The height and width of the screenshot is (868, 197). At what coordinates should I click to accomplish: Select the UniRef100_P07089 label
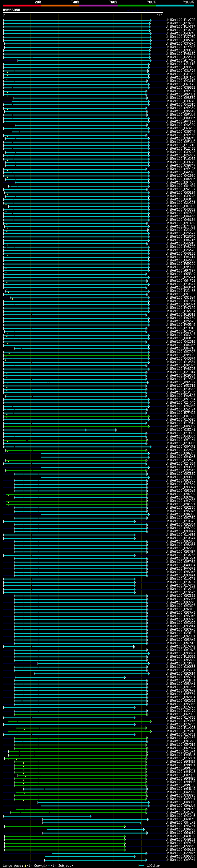click(180, 206)
